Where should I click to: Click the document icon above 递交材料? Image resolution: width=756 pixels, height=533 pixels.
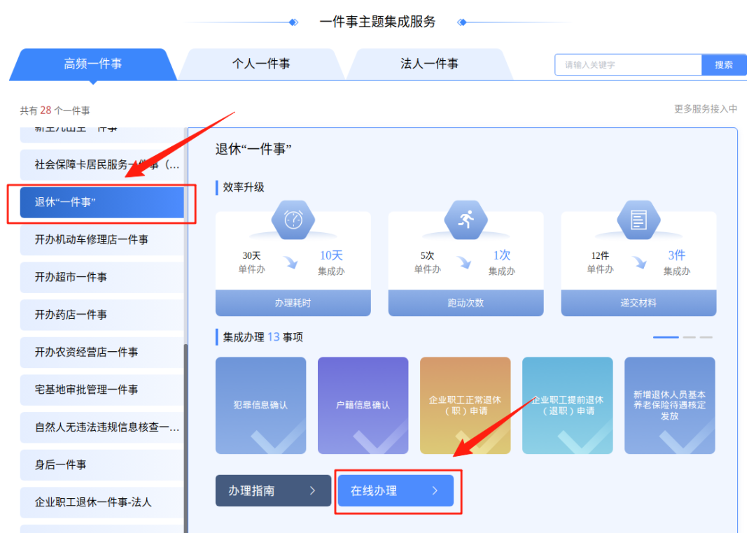[638, 219]
